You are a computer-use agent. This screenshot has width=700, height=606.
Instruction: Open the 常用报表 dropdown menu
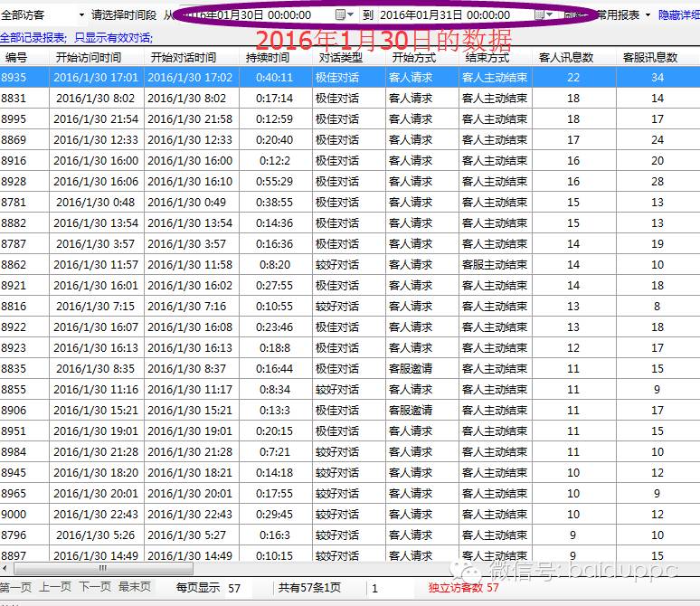click(x=623, y=14)
